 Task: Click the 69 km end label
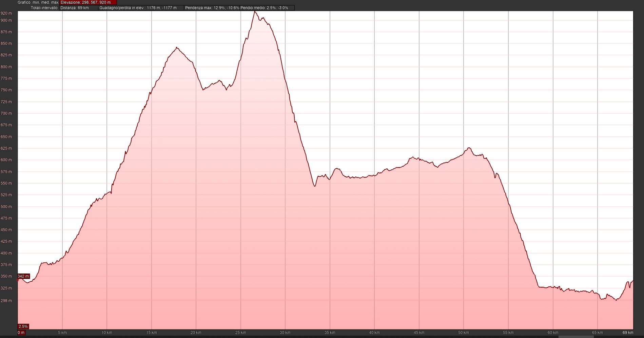(x=628, y=333)
